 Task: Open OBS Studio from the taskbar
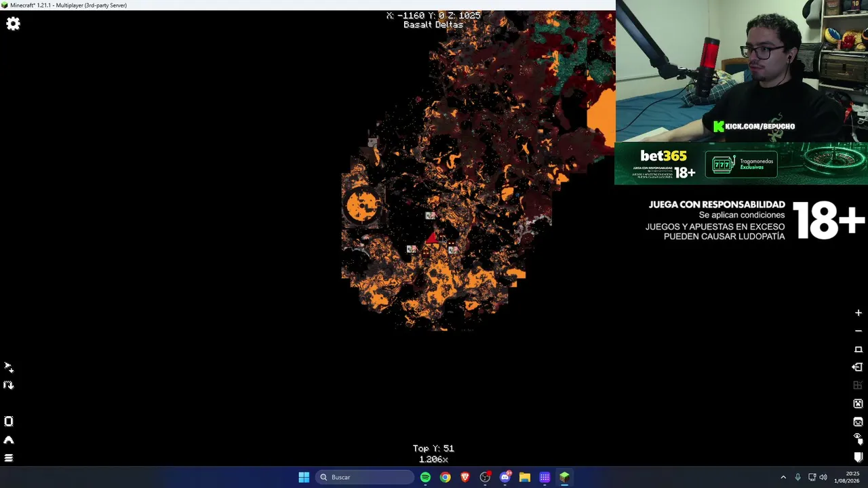pos(485,477)
